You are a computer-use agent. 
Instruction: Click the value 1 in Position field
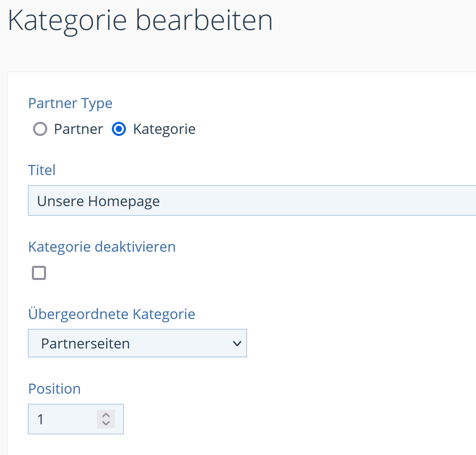[40, 420]
